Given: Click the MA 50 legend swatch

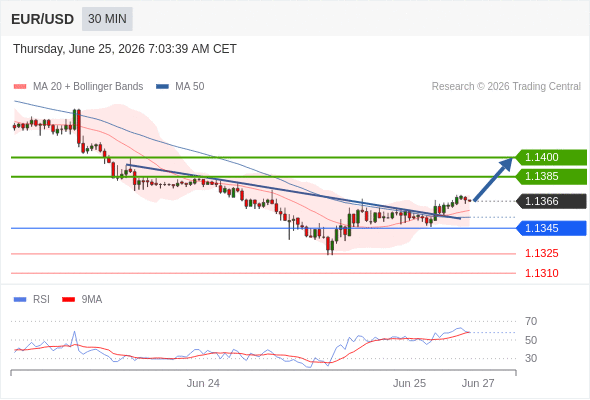Looking at the screenshot, I should click(162, 87).
